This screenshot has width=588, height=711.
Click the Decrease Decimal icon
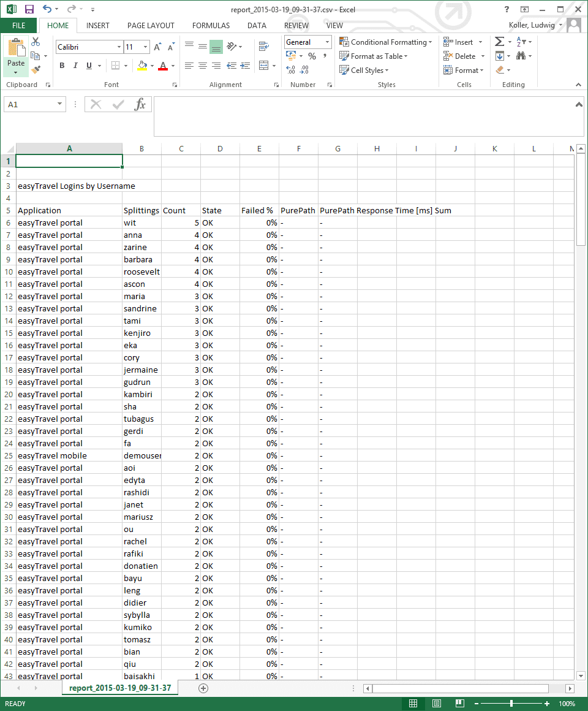click(x=304, y=70)
